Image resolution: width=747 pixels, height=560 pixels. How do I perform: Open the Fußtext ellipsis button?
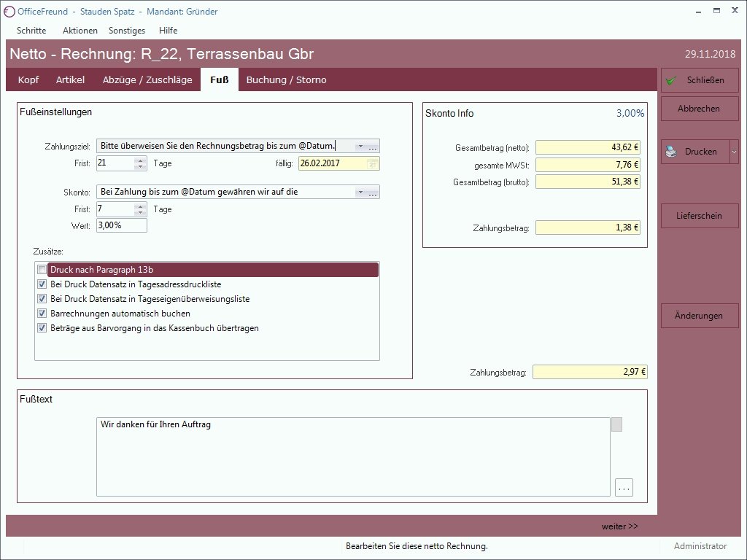pyautogui.click(x=624, y=488)
